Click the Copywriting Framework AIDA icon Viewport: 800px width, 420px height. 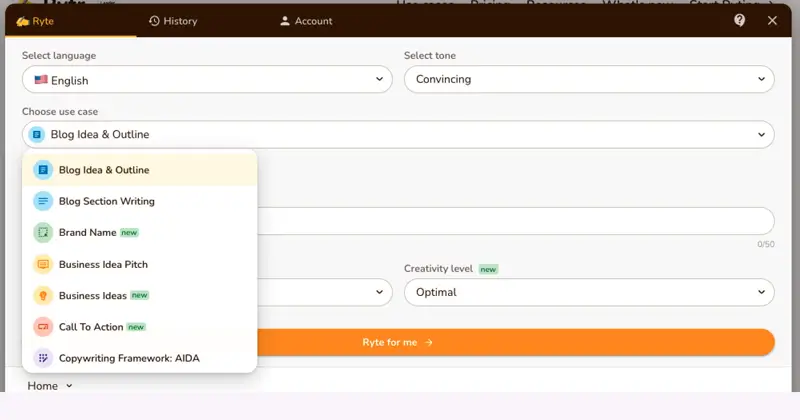click(x=43, y=358)
